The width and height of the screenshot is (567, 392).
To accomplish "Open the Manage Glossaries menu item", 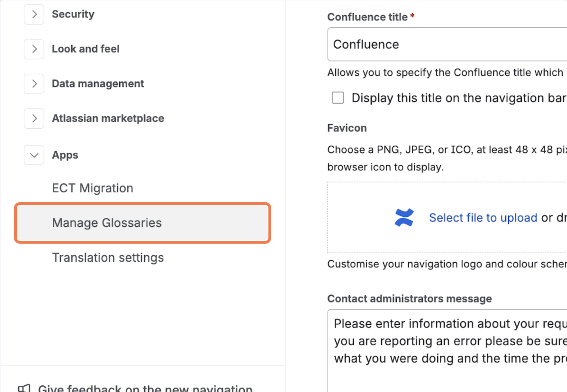I will click(x=107, y=223).
